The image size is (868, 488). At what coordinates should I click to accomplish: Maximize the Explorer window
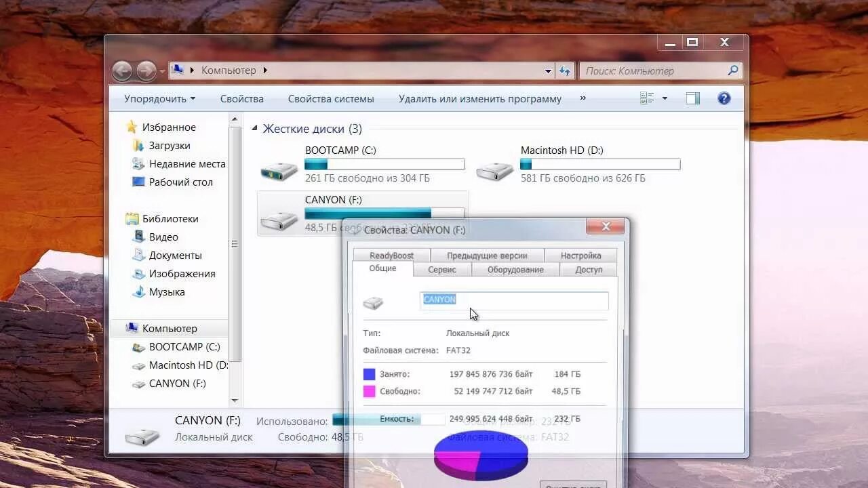[x=692, y=42]
